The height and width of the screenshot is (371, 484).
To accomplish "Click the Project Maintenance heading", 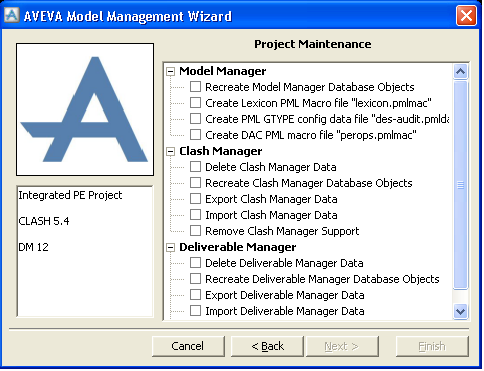I will click(313, 44).
